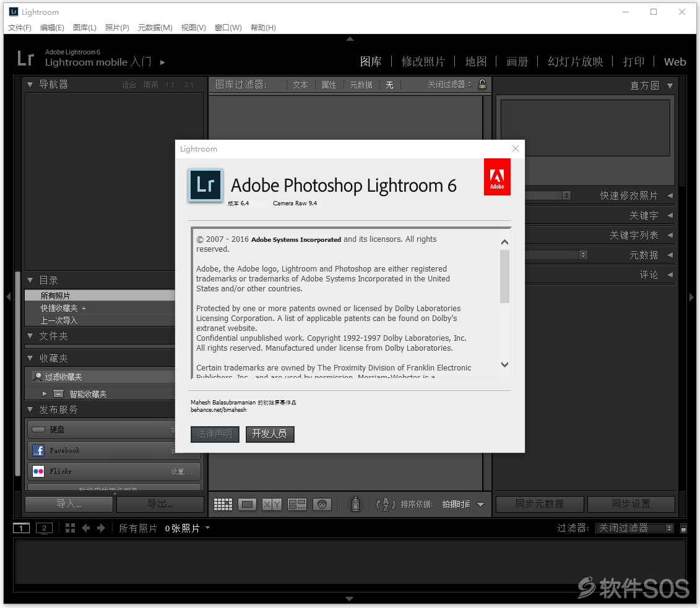This screenshot has height=608, width=700.
Task: Enable Text library filter
Action: pyautogui.click(x=300, y=85)
